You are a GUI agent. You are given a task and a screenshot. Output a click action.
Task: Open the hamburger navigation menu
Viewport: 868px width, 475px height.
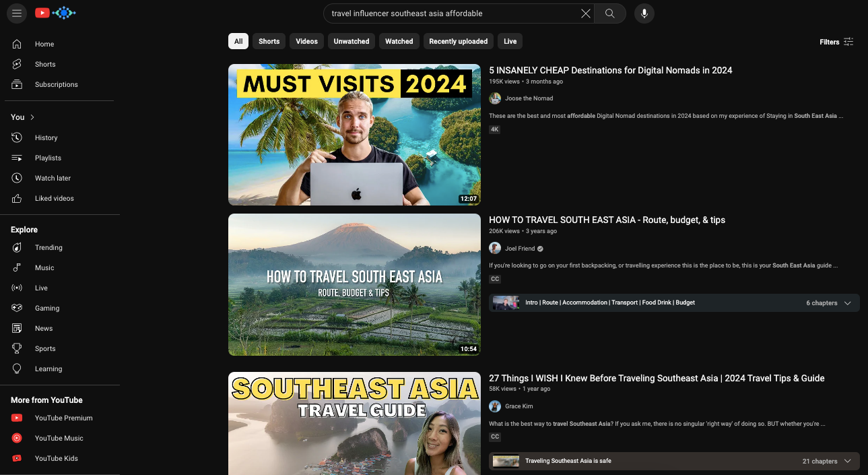point(17,13)
